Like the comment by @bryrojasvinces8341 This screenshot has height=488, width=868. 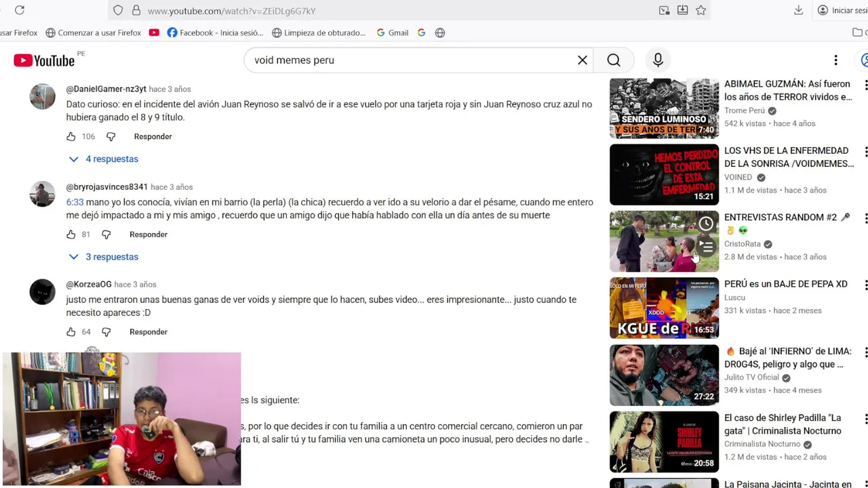tap(71, 235)
